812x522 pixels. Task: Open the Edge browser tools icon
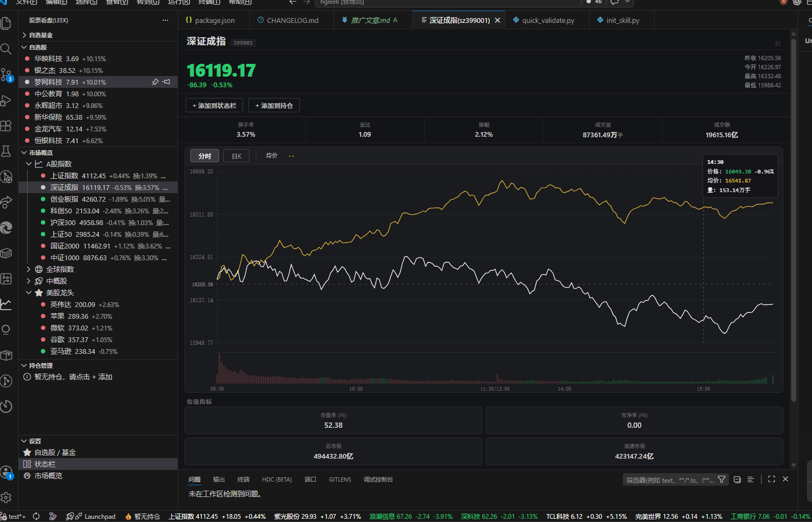point(6,228)
